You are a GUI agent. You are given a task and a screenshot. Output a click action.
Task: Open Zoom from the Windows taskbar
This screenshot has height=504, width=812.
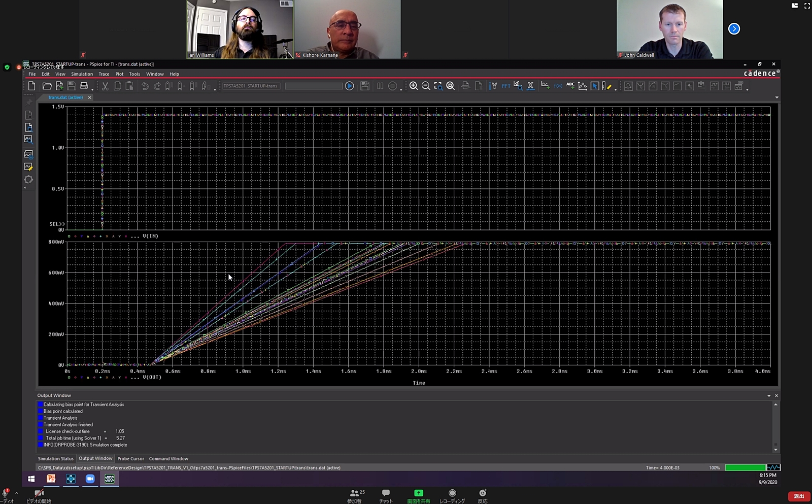pos(90,479)
